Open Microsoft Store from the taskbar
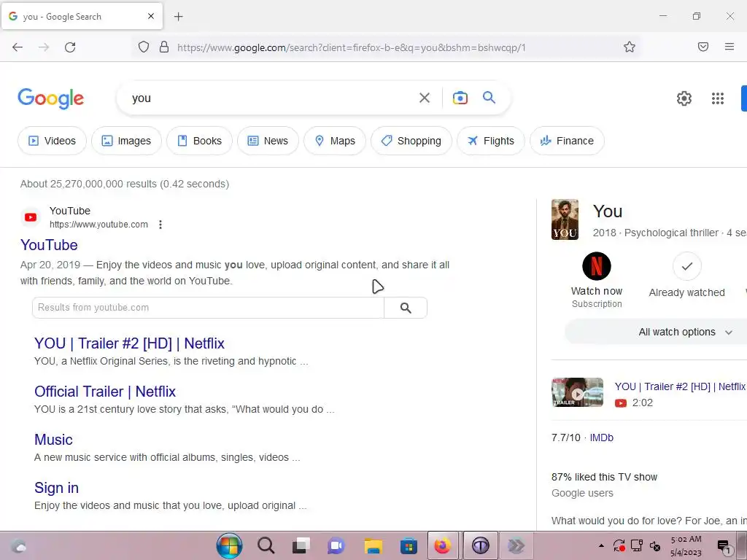This screenshot has height=560, width=747. pos(409,545)
